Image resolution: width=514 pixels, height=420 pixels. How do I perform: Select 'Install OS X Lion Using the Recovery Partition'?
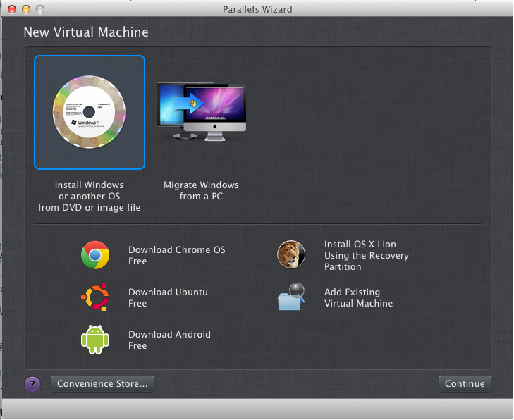[x=367, y=255]
